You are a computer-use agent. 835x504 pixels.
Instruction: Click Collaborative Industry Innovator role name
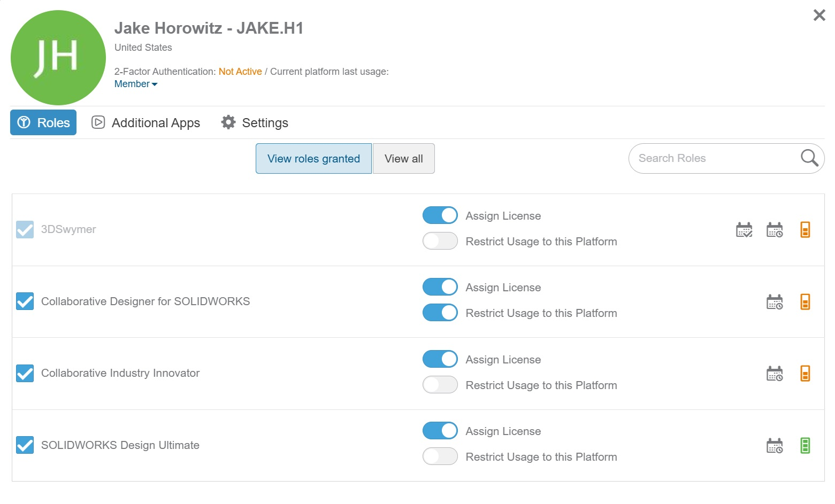tap(120, 373)
